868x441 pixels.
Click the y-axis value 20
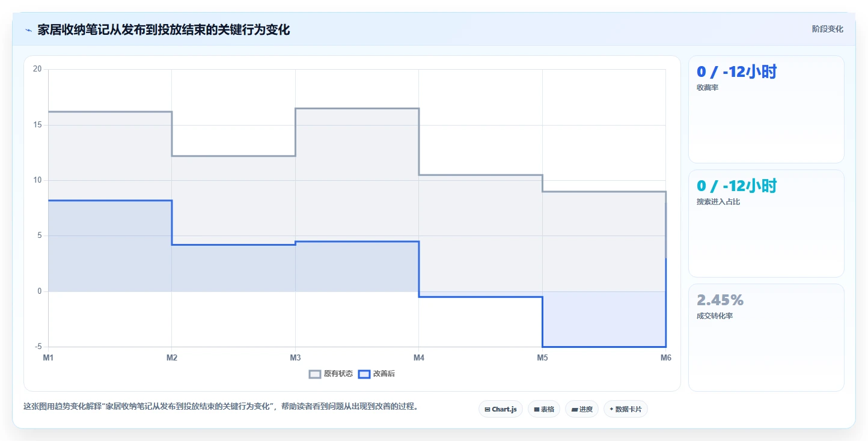37,69
